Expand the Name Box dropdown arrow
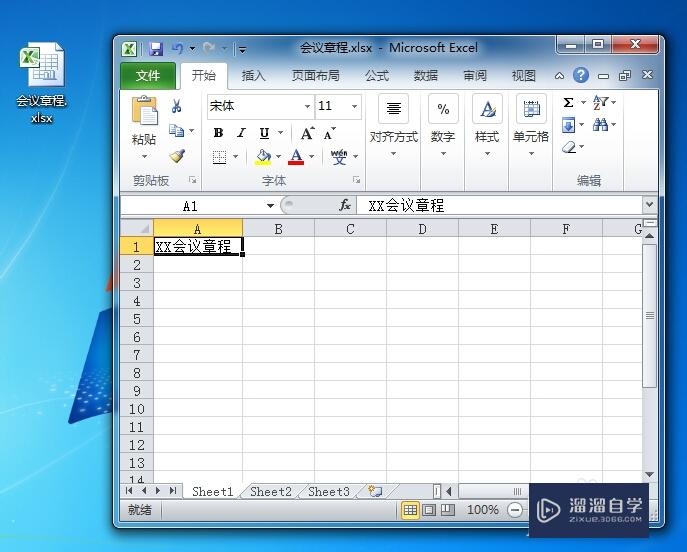Screen dimensions: 687x552 click(270, 205)
